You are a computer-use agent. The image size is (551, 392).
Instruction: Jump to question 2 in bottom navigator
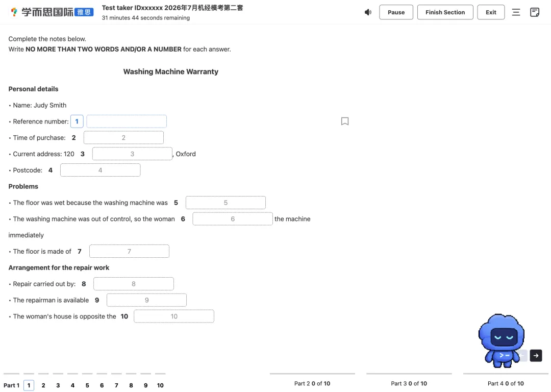pos(43,385)
